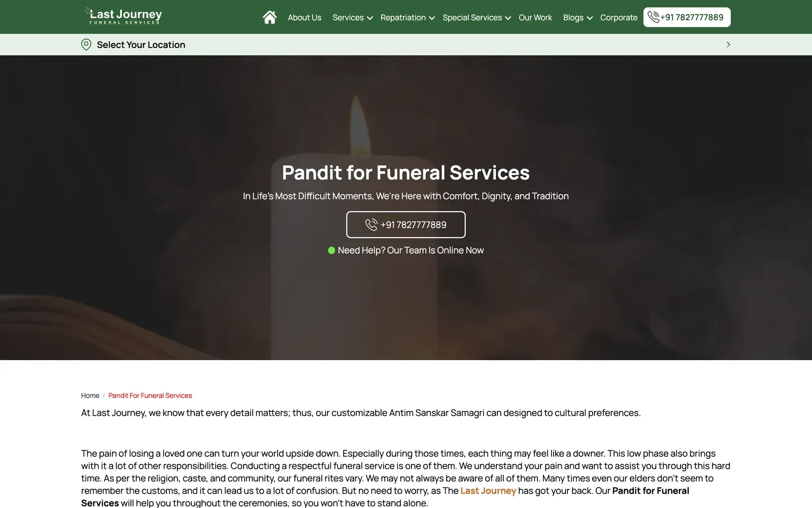
Task: Click hero +91 7827777889 call button
Action: pyautogui.click(x=406, y=225)
